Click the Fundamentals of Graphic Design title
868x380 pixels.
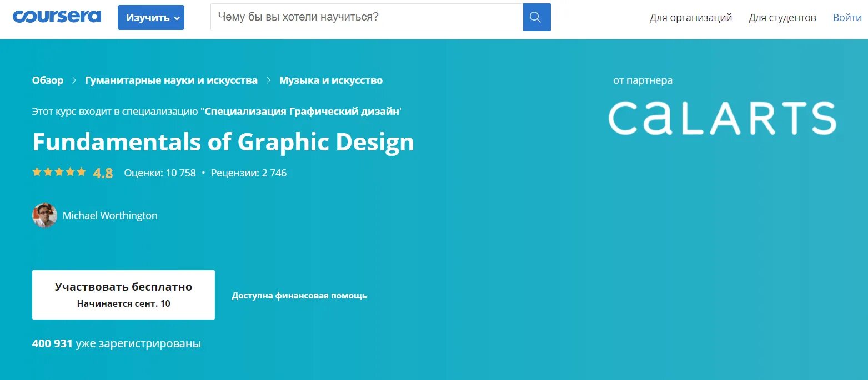(x=223, y=142)
